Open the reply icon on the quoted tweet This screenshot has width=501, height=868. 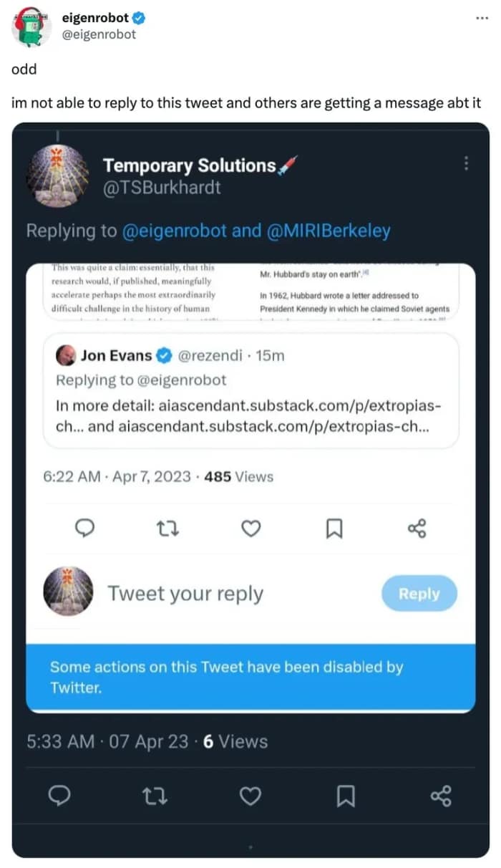pos(85,528)
